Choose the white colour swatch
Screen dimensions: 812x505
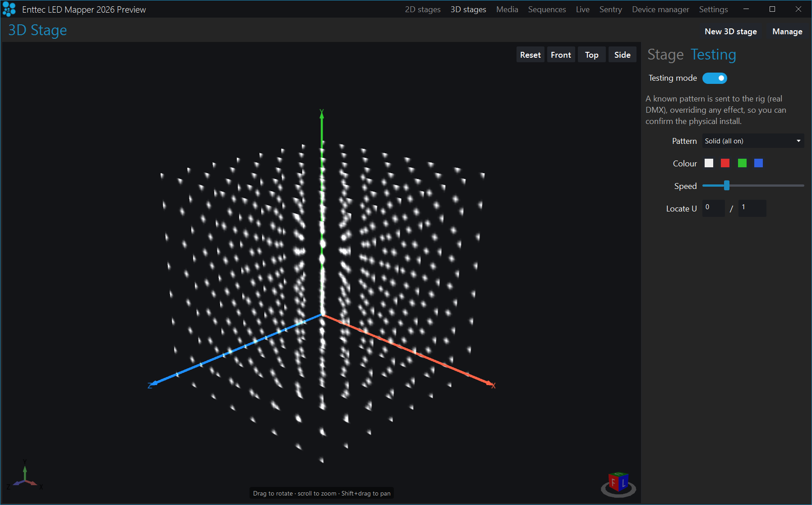click(709, 163)
